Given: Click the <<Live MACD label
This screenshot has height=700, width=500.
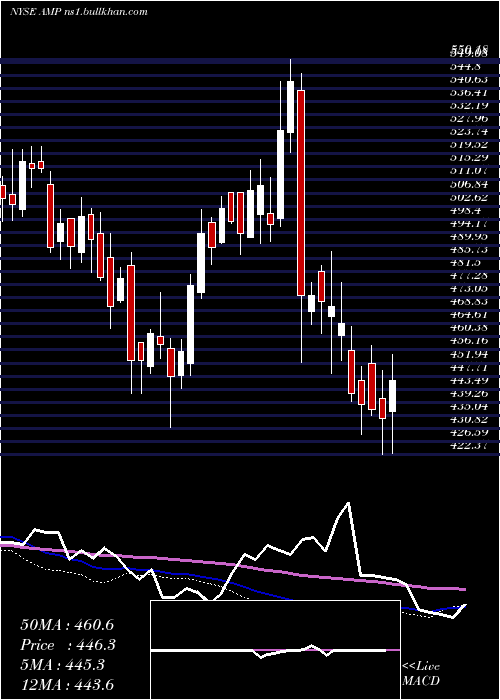Looking at the screenshot, I should (421, 673).
